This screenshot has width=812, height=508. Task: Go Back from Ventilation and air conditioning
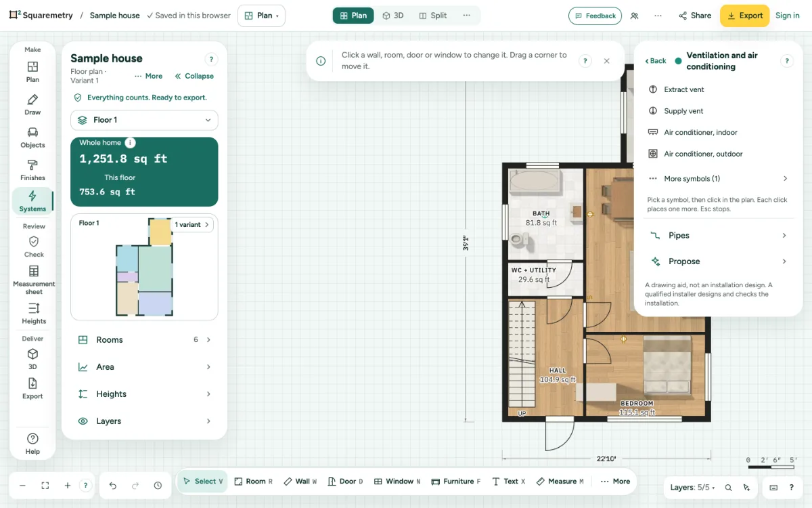click(x=655, y=61)
